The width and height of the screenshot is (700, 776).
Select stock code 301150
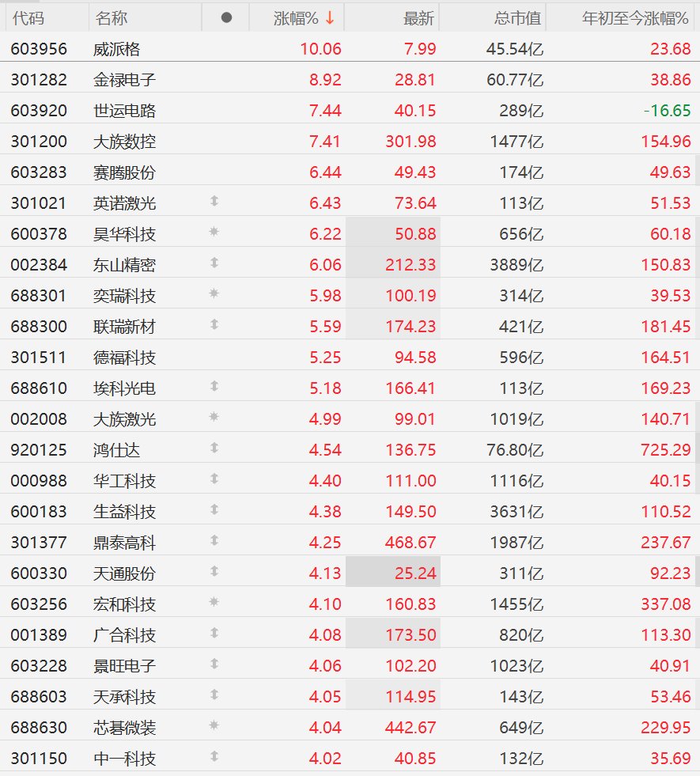point(39,758)
